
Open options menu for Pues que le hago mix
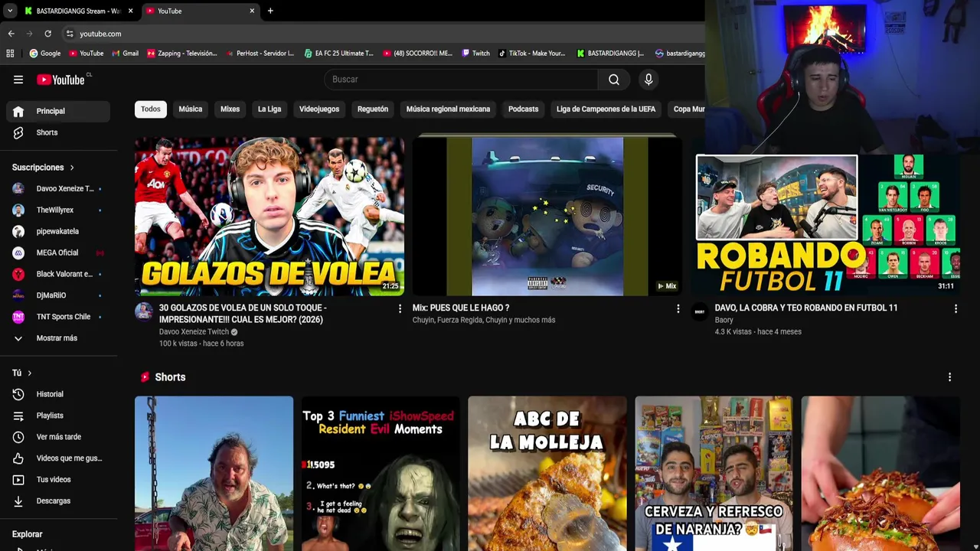tap(678, 308)
